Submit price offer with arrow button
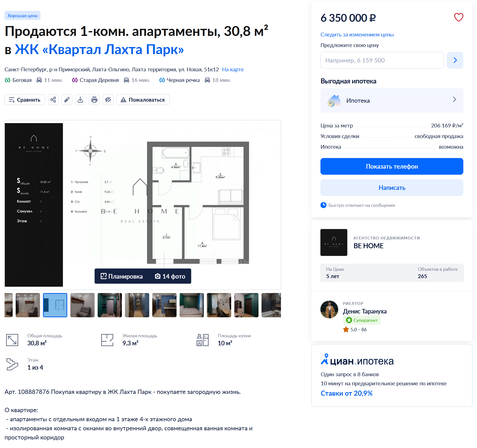This screenshot has height=448, width=477. 455,60
